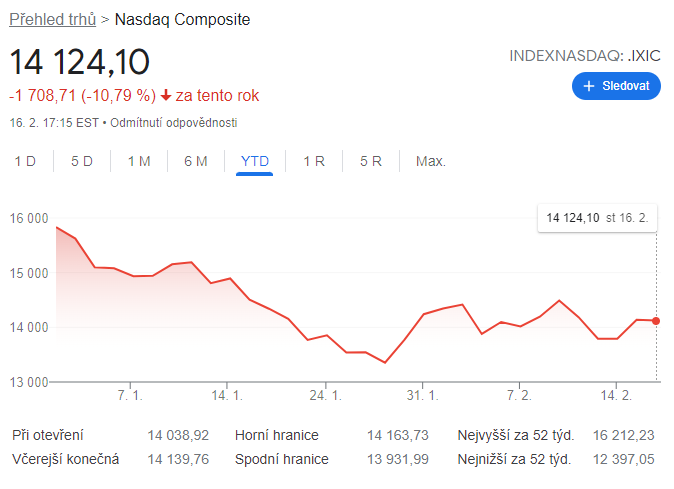The width and height of the screenshot is (674, 489).
Task: Open Odmítnutí odpovědnosti disclaimer link
Action: [174, 123]
